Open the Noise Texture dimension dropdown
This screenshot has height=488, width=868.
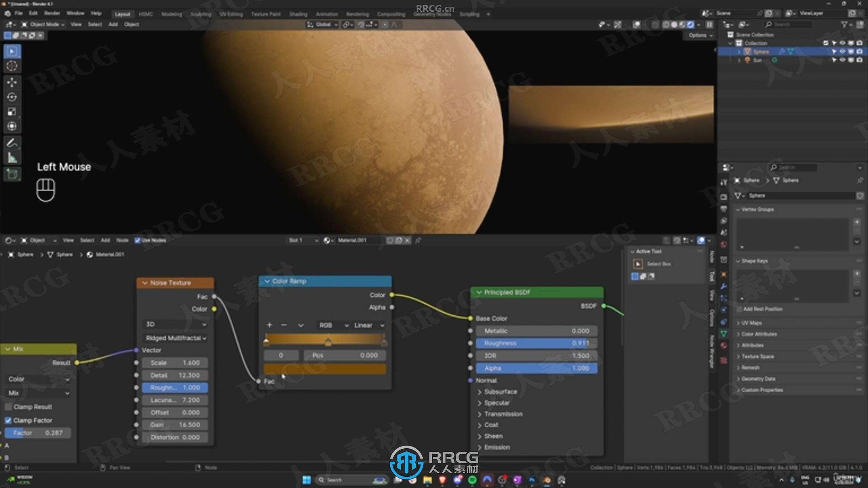pos(174,324)
